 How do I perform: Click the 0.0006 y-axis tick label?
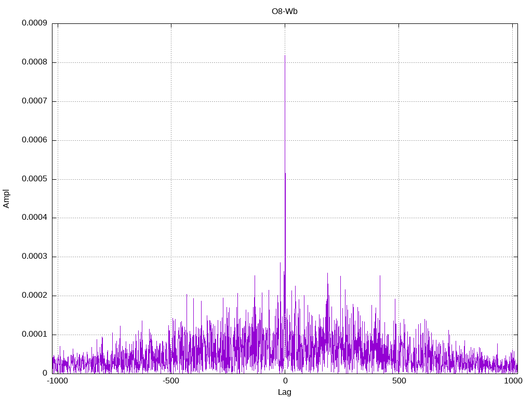coord(34,140)
